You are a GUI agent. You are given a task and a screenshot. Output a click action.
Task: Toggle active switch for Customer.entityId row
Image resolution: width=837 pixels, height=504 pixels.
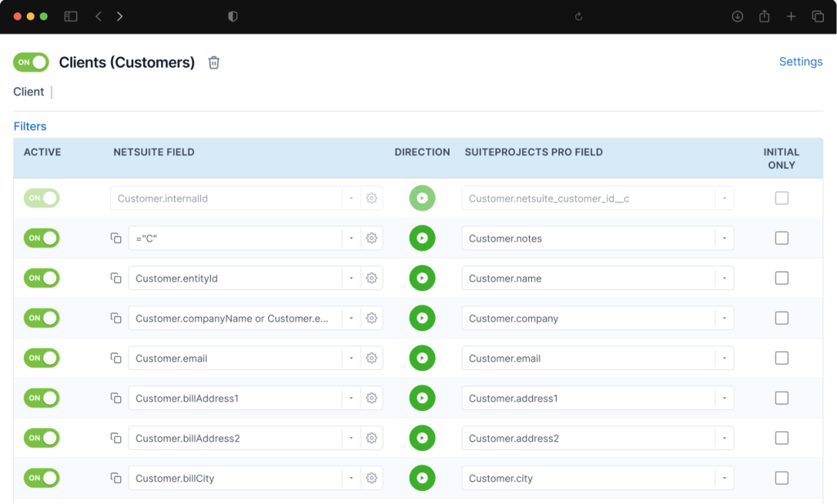pos(42,278)
